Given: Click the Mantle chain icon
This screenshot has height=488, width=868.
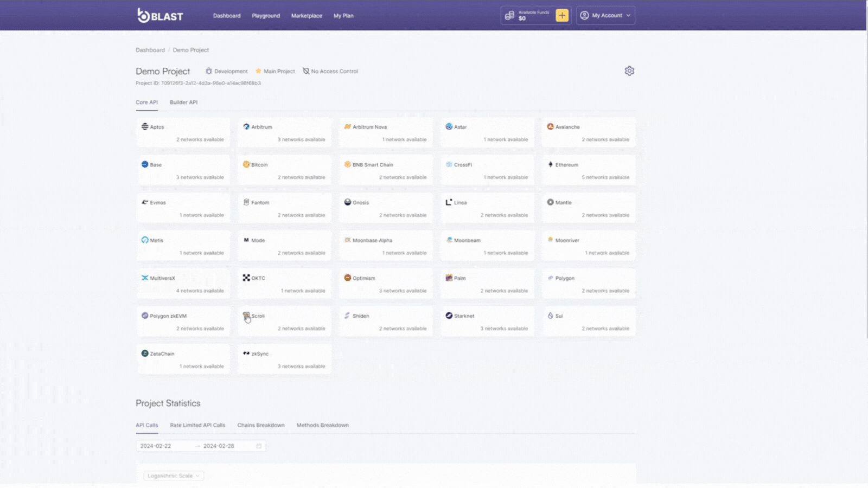Looking at the screenshot, I should [x=550, y=202].
